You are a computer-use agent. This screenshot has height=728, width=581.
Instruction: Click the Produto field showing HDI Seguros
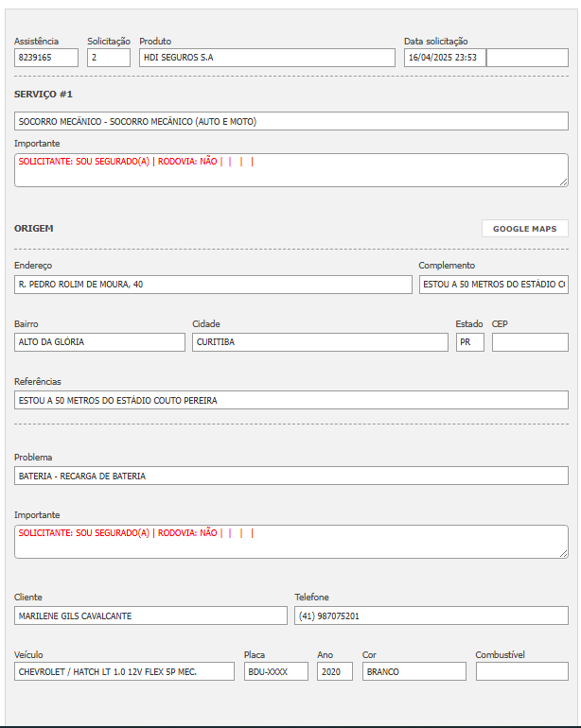click(x=267, y=58)
